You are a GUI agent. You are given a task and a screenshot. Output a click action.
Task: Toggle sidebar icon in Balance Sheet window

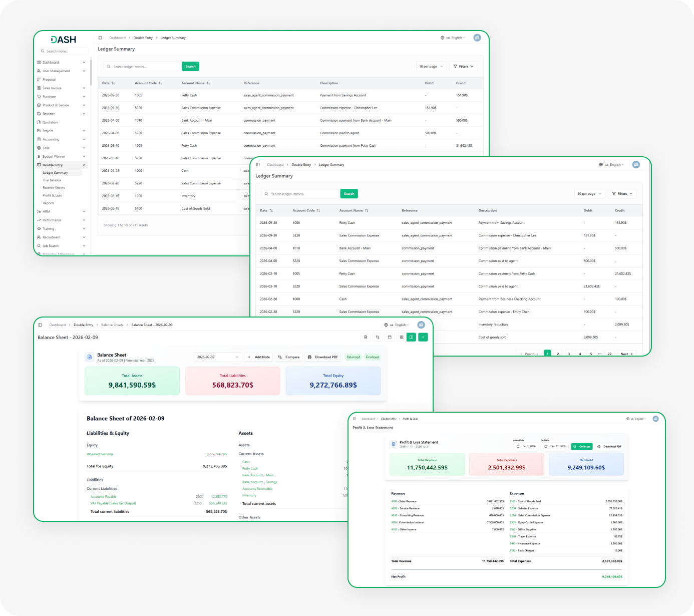[x=40, y=325]
